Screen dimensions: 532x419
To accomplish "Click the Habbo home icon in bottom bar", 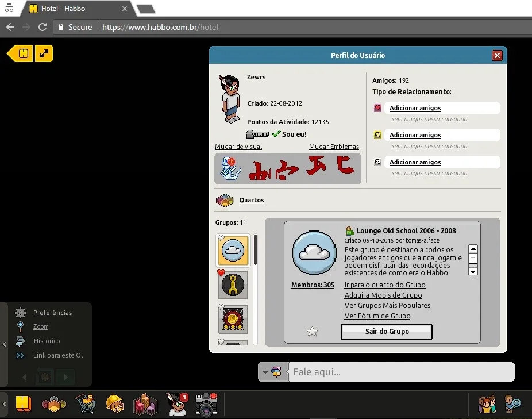I will (24, 404).
